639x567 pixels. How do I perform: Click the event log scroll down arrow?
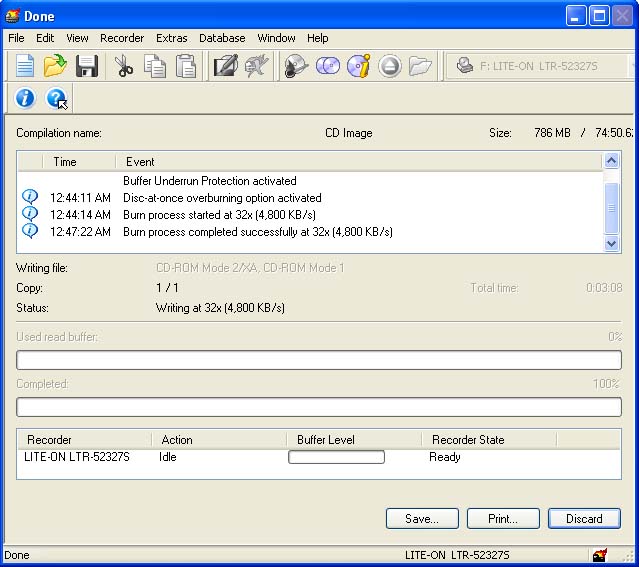(x=611, y=244)
